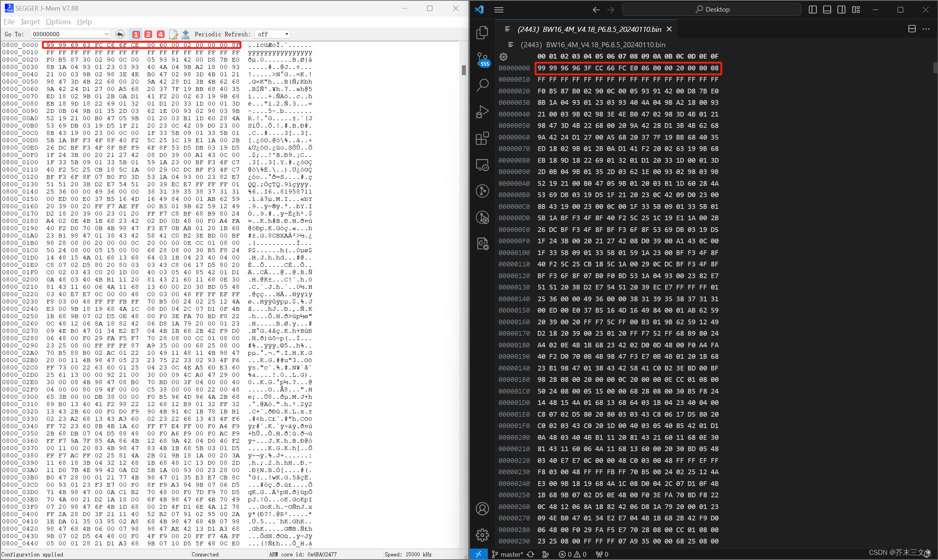Open the Target menu
The height and width of the screenshot is (560, 938).
pos(30,22)
